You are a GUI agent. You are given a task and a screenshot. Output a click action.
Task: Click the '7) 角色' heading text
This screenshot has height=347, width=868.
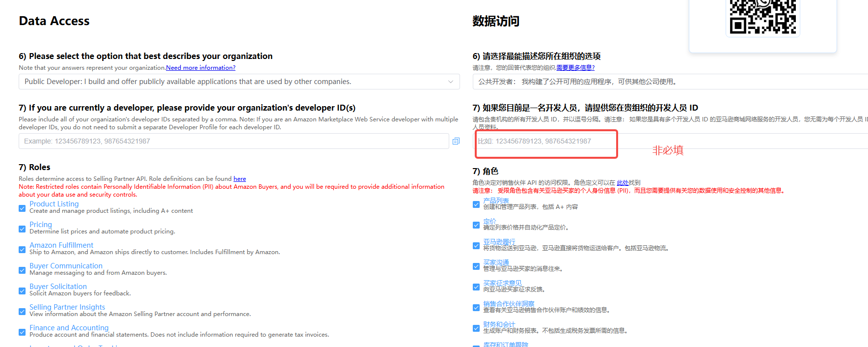(486, 171)
